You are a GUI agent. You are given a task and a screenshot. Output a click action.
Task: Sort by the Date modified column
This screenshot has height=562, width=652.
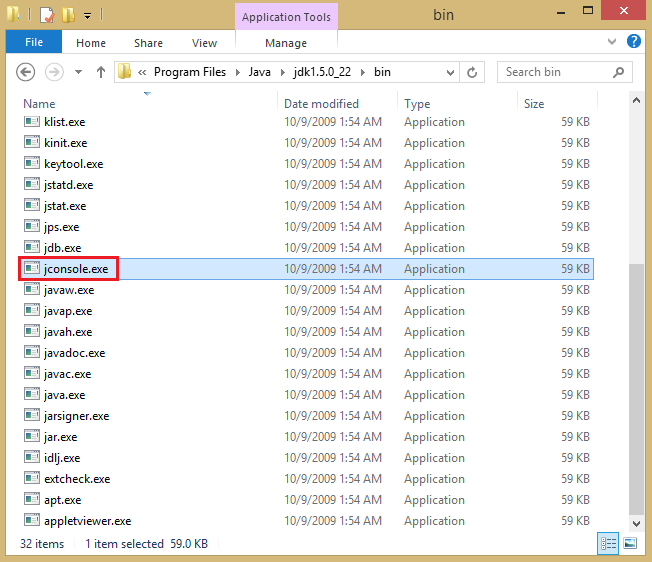[x=321, y=104]
